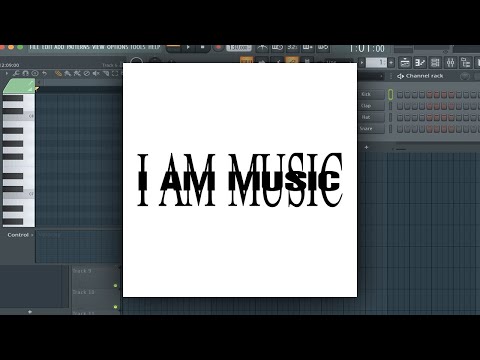480x360 pixels.
Task: Click the Stop button in the transport
Action: 202,48
